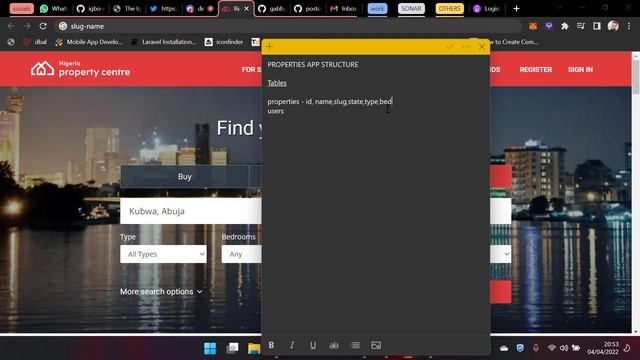Viewport: 640px width, 360px height.
Task: Expand the SONAR tab group
Action: coord(411,9)
